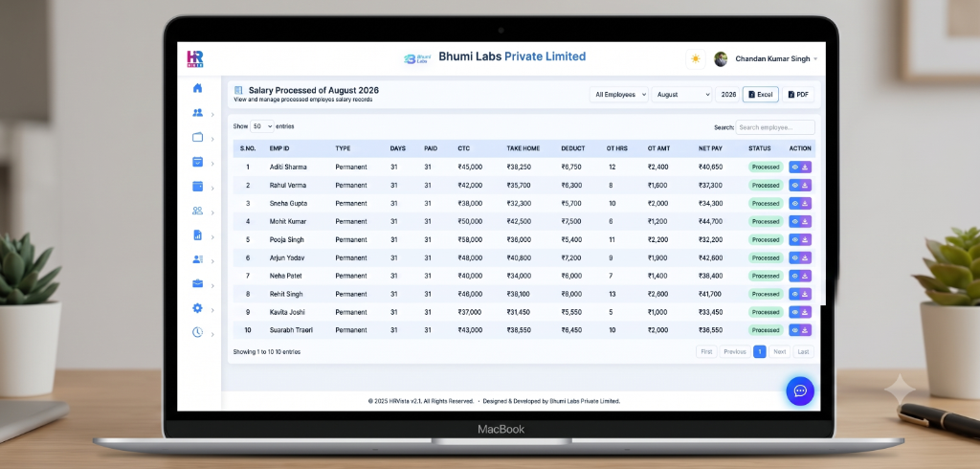Image resolution: width=980 pixels, height=469 pixels.
Task: Click the Processed badge in Kavita Joshi's row
Action: pyautogui.click(x=766, y=312)
